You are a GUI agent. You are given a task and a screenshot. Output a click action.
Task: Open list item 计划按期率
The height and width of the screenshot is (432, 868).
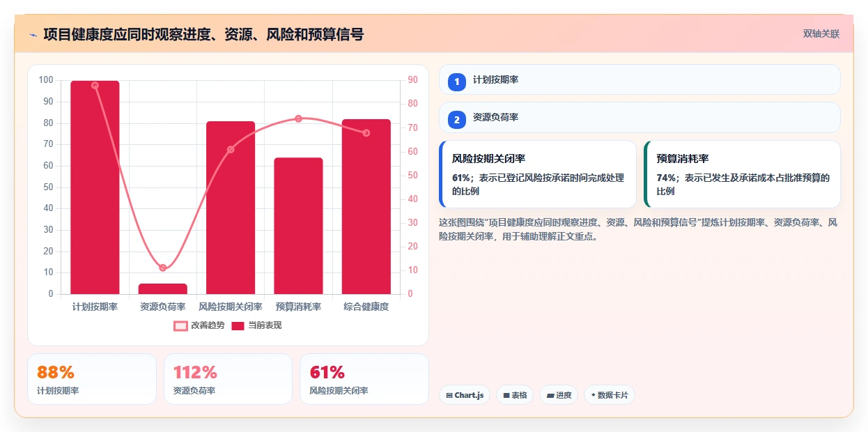(640, 79)
